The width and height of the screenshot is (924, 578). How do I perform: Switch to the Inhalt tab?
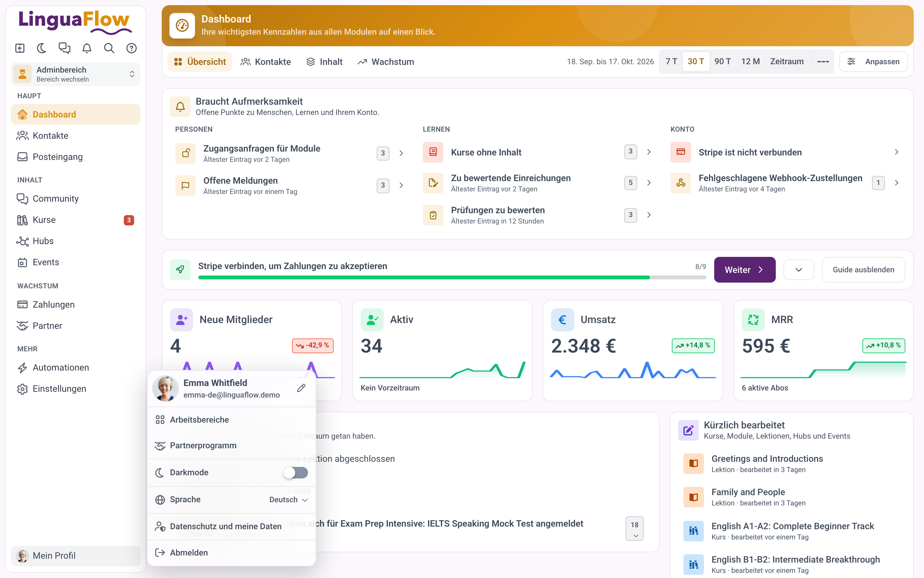[325, 62]
